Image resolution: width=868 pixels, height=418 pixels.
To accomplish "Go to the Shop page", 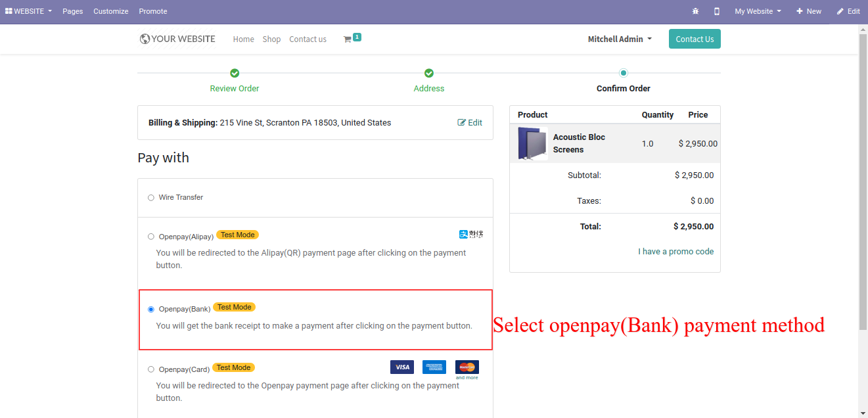I will (271, 39).
